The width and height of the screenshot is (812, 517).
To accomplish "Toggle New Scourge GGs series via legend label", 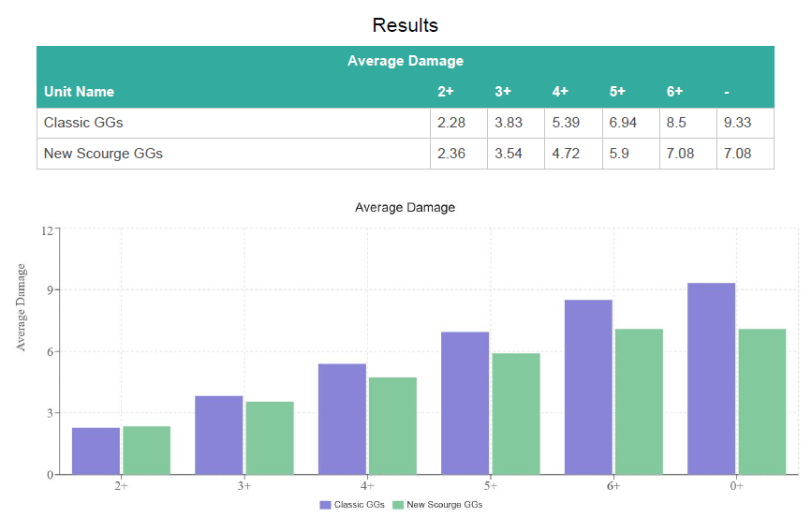I will point(444,505).
